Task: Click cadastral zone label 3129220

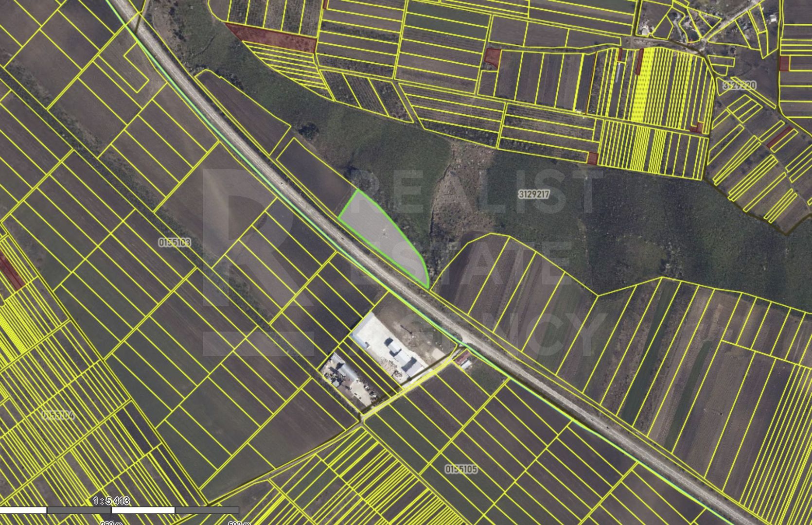Action: coord(739,85)
